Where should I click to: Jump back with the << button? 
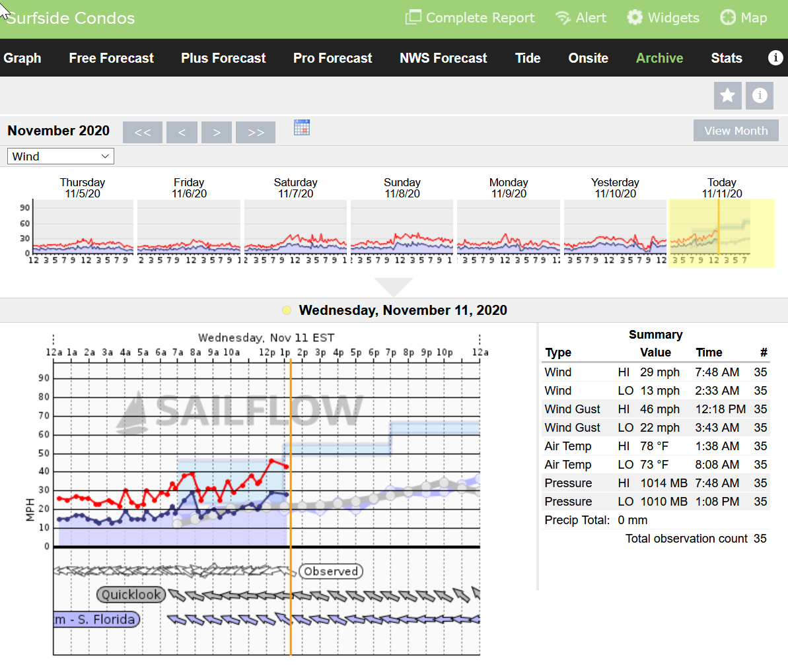[x=143, y=132]
